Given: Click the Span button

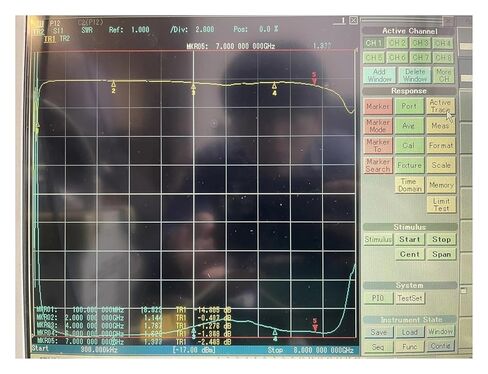Looking at the screenshot, I should point(441,254).
